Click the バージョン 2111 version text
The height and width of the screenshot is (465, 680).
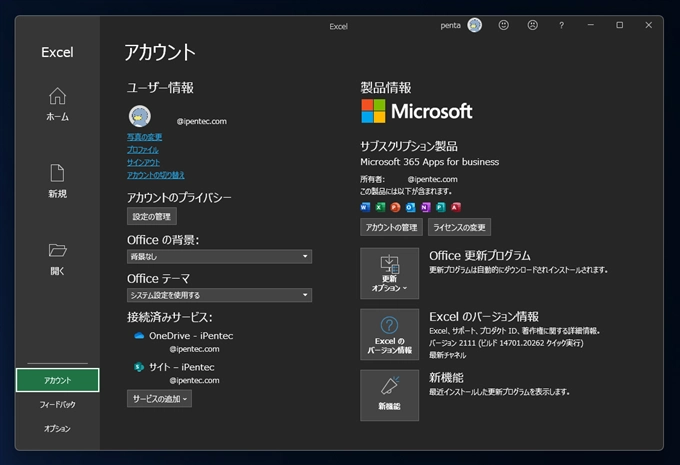pos(506,343)
